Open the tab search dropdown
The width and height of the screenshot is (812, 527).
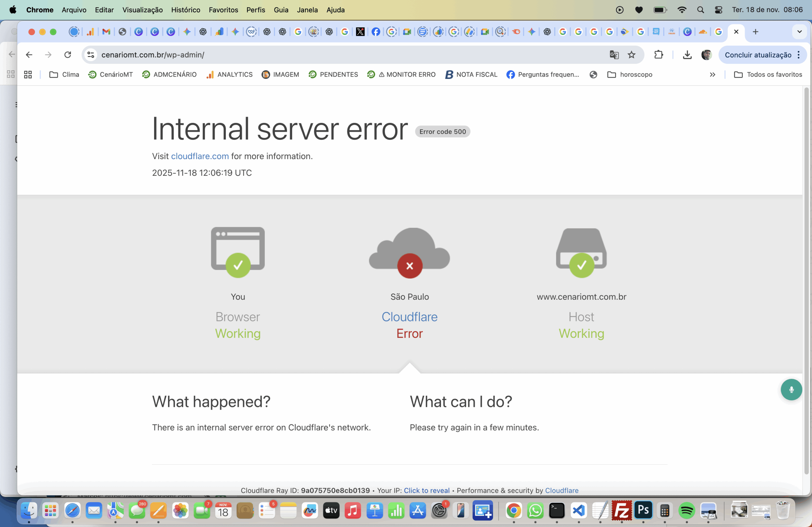(x=799, y=32)
